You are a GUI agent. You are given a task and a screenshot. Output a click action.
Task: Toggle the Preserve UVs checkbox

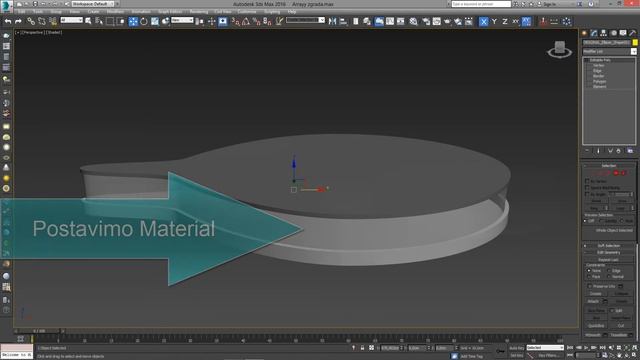[x=589, y=286]
